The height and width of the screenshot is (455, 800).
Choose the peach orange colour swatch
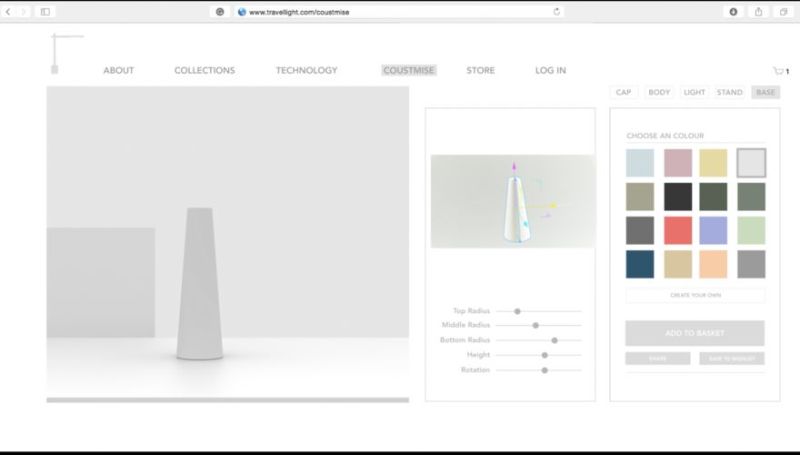tap(713, 264)
